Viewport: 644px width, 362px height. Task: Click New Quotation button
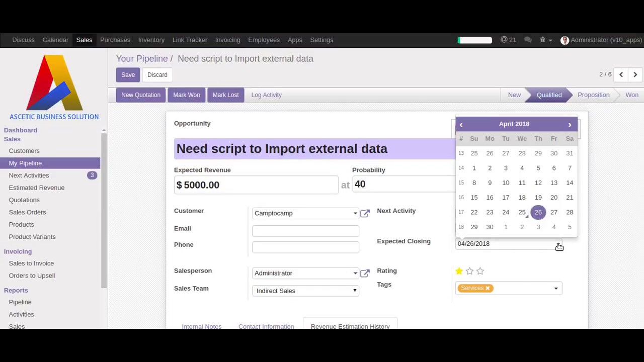[x=141, y=95]
